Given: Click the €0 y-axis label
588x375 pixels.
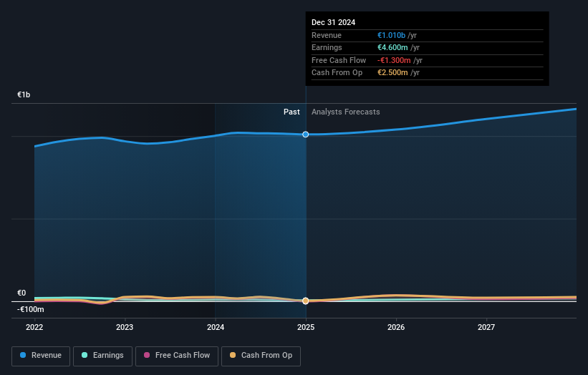Looking at the screenshot, I should (x=21, y=293).
